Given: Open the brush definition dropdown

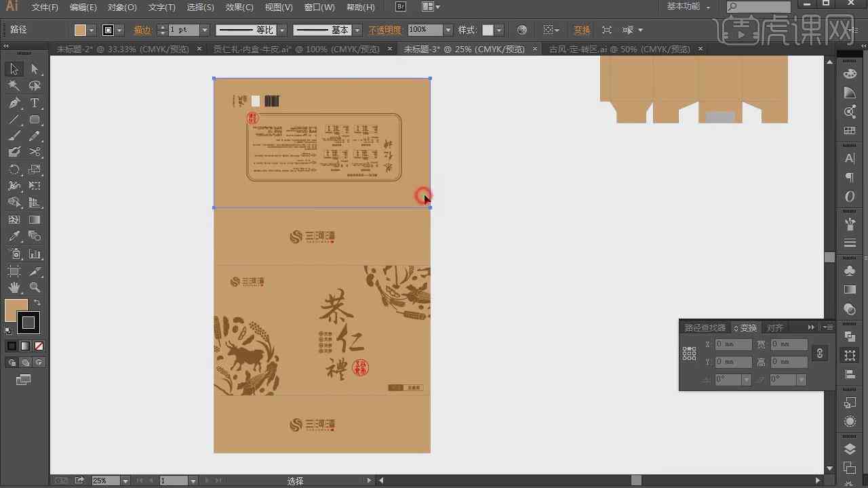Looking at the screenshot, I should coord(357,30).
